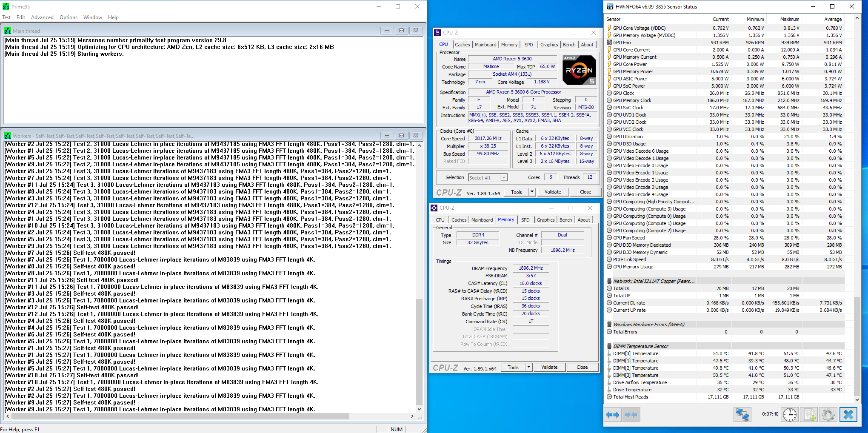
Task: Minimize the Workers child window
Action: pyautogui.click(x=387, y=136)
